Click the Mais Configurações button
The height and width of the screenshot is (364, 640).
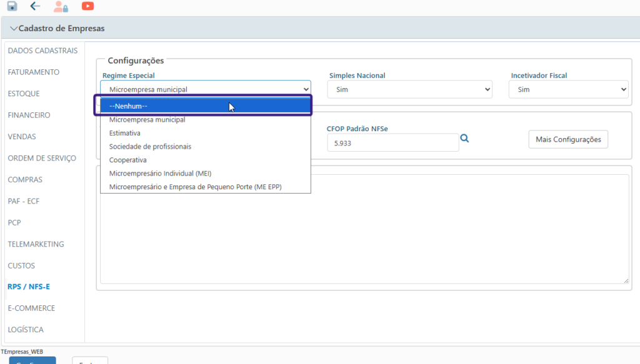click(x=568, y=139)
